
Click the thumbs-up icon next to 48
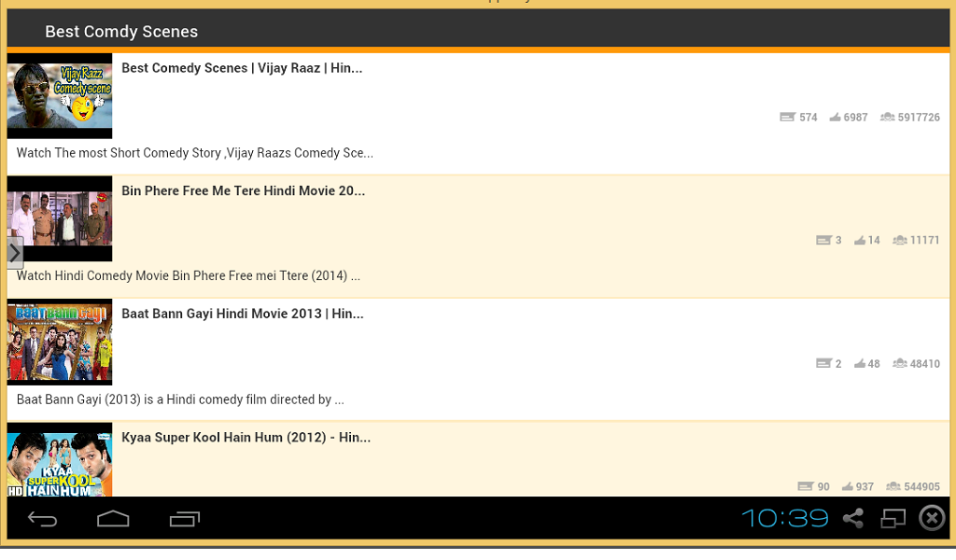point(860,364)
